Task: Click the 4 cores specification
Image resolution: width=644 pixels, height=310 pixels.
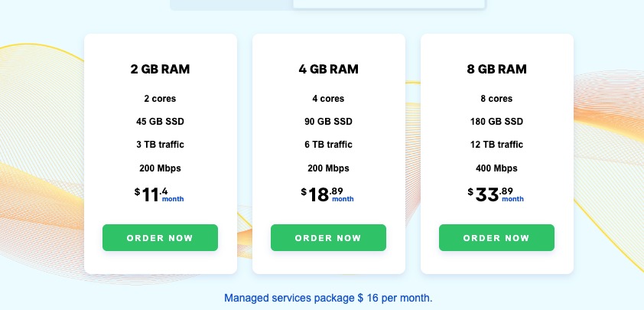Action: click(329, 99)
